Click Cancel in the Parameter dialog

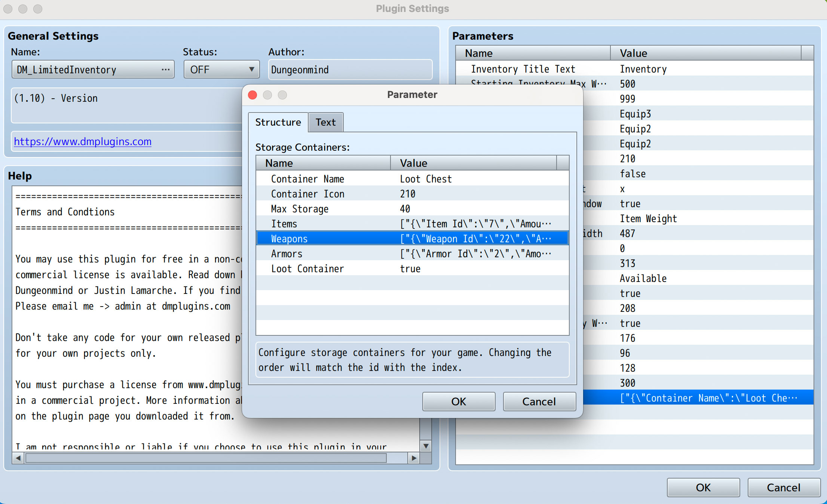click(539, 401)
